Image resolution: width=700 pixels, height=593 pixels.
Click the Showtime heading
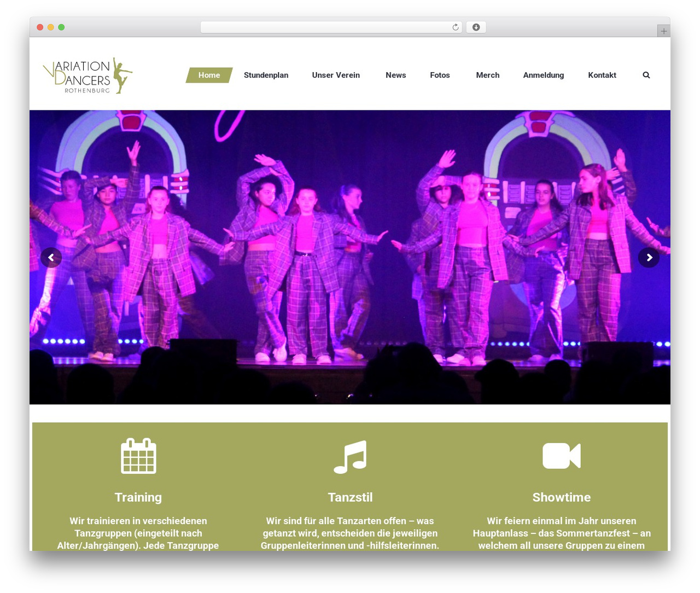click(562, 497)
